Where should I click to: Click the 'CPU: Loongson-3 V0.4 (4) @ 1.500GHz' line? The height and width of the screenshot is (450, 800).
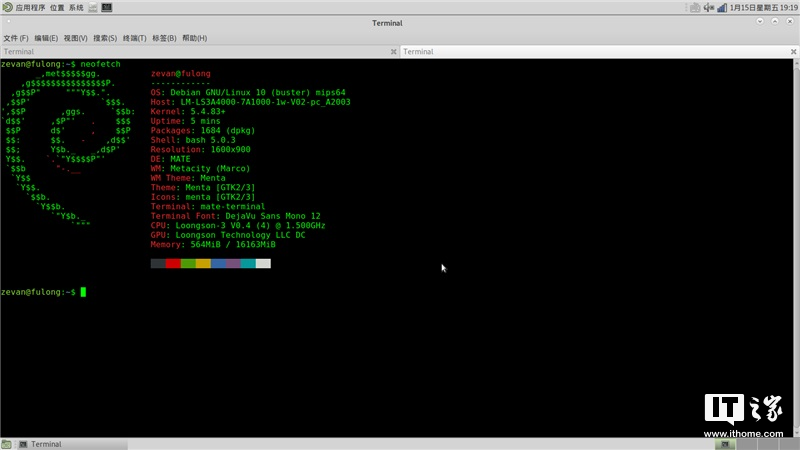pos(238,226)
